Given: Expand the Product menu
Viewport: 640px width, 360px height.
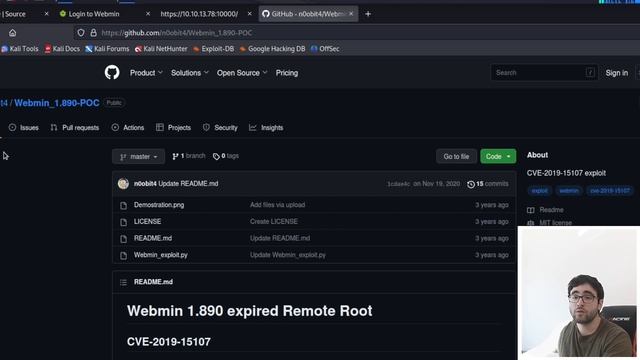Looking at the screenshot, I should coord(146,73).
